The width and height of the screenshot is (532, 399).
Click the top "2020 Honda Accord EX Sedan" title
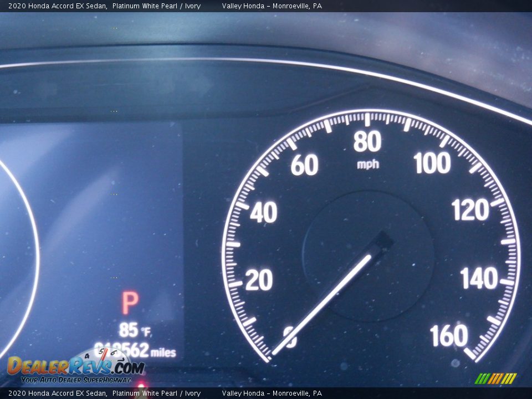58,6
